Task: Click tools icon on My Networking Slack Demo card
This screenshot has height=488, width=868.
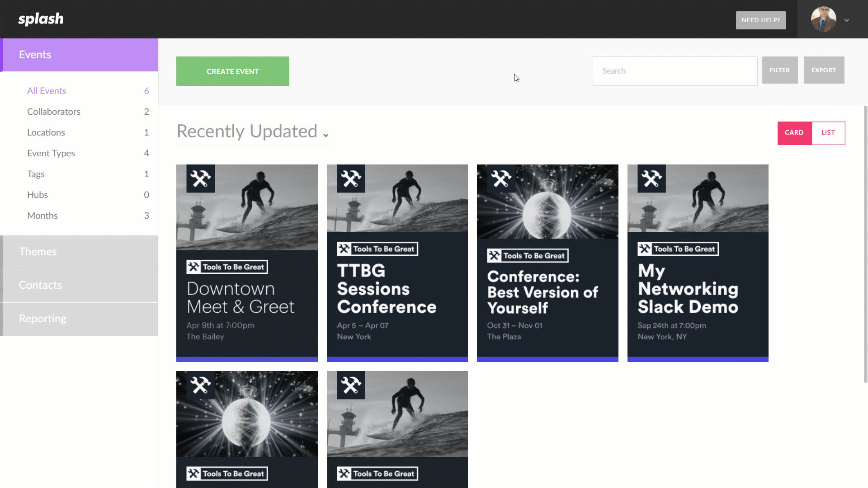Action: (651, 179)
